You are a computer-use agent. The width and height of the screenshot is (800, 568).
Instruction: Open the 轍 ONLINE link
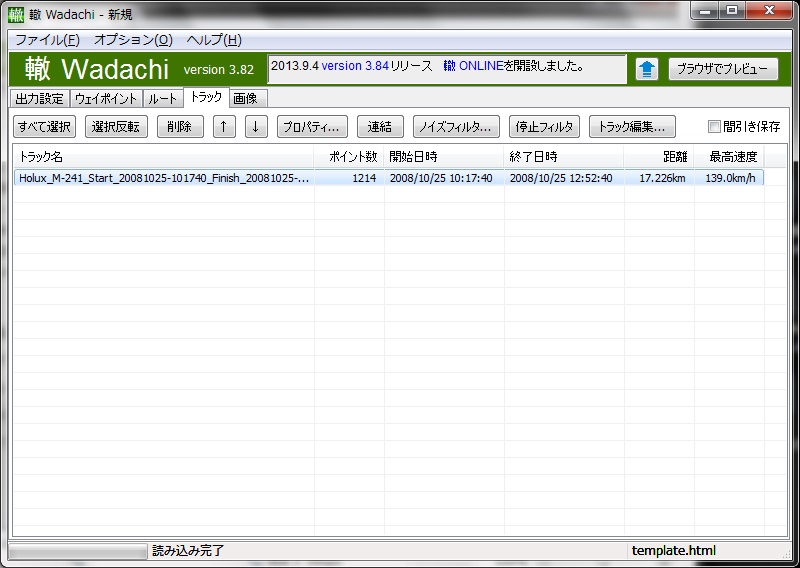tap(473, 66)
